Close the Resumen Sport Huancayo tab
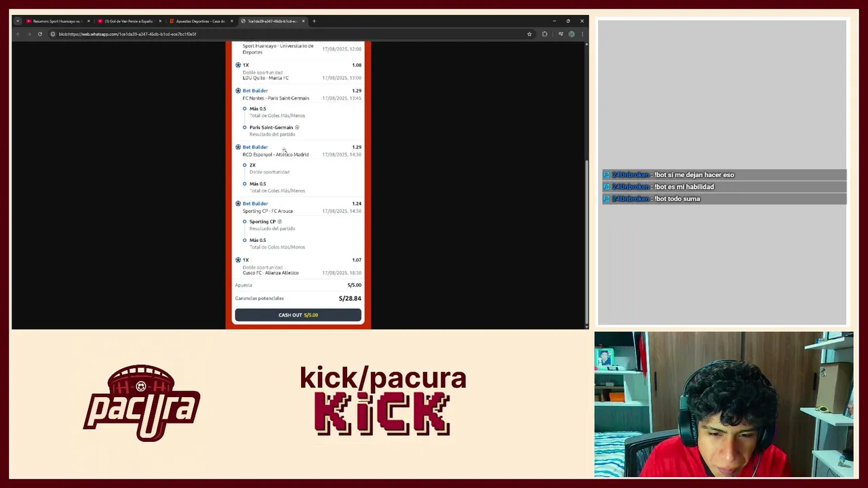 88,21
